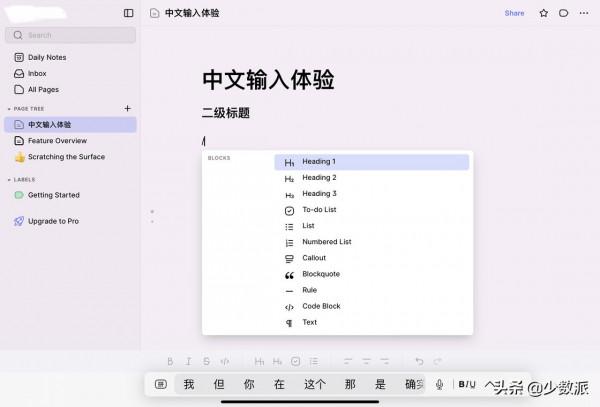The height and width of the screenshot is (407, 600).
Task: Click the Upgrade to Pro rocket icon
Action: 19,221
